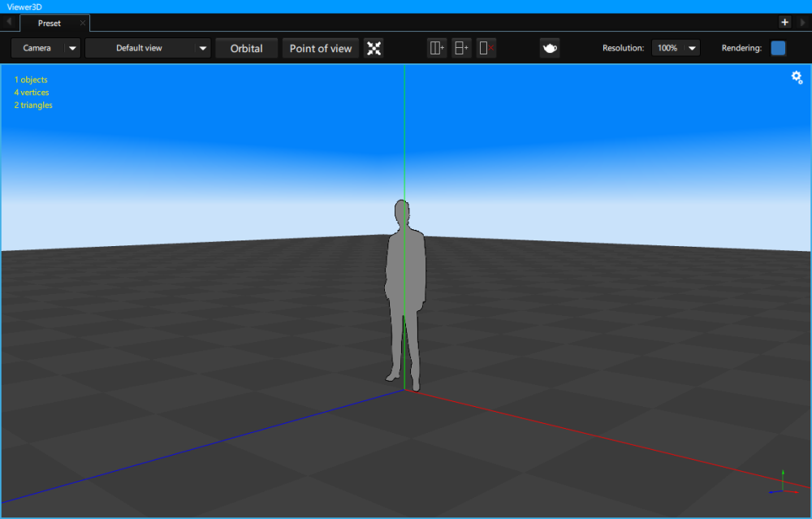
Task: Open the Default view dropdown
Action: (x=147, y=48)
